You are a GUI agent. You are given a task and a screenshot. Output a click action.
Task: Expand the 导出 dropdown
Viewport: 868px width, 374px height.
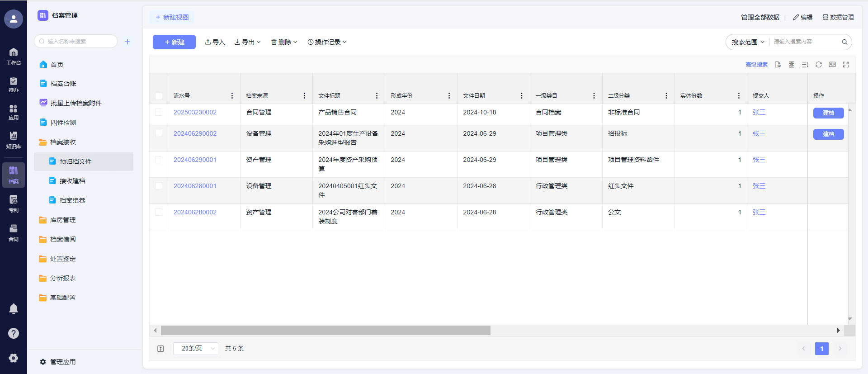(x=248, y=42)
